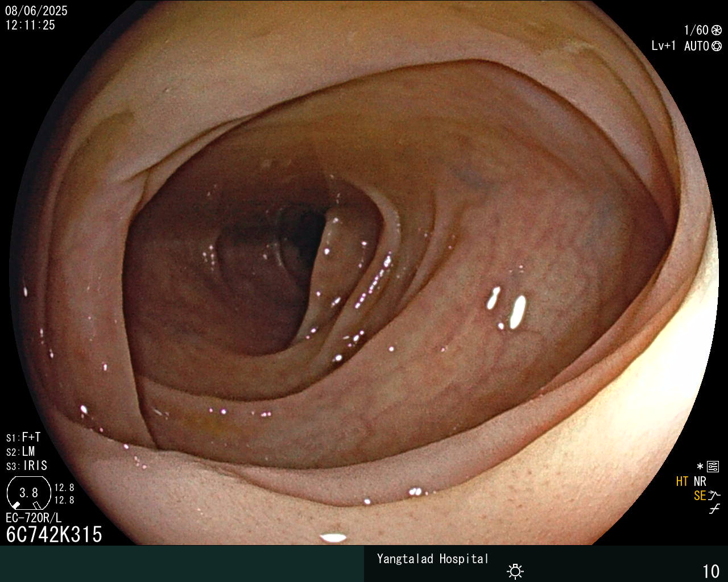Click the brightness sun icon in bottom bar
728x582 pixels.
point(515,571)
